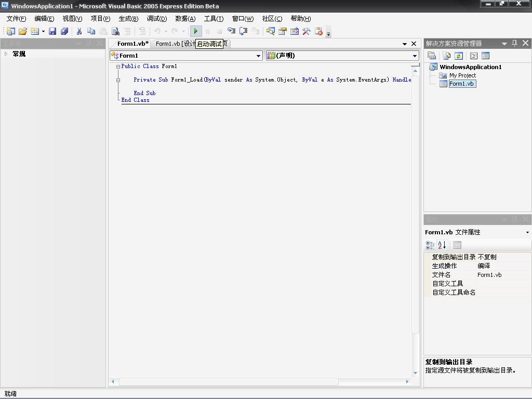Switch properties grid to Alphabetical sort
The image size is (532, 399).
pos(442,245)
